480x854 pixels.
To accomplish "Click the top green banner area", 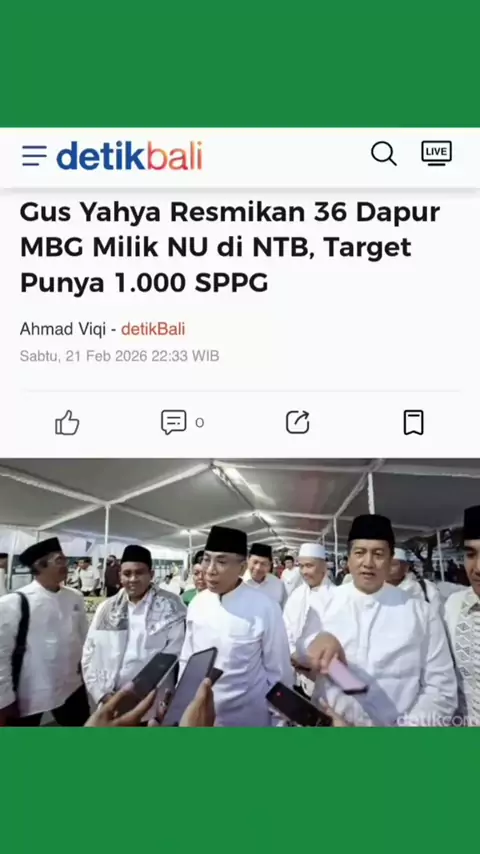I will [240, 64].
